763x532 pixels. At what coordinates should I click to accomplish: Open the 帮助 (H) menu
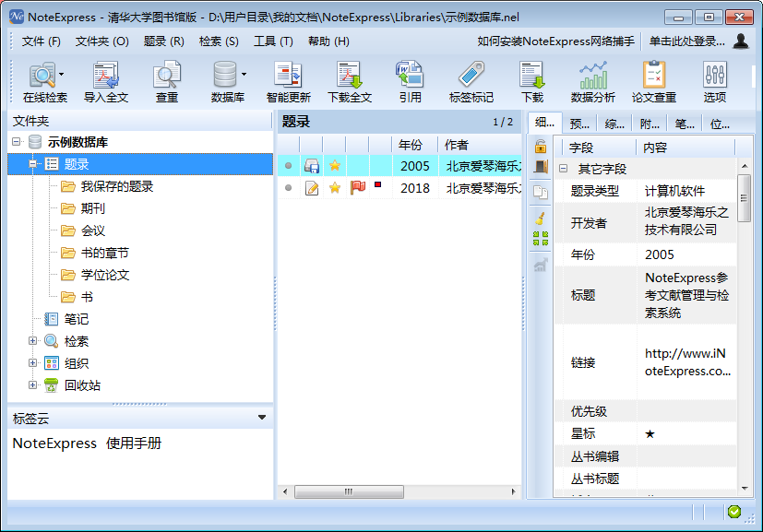(329, 41)
